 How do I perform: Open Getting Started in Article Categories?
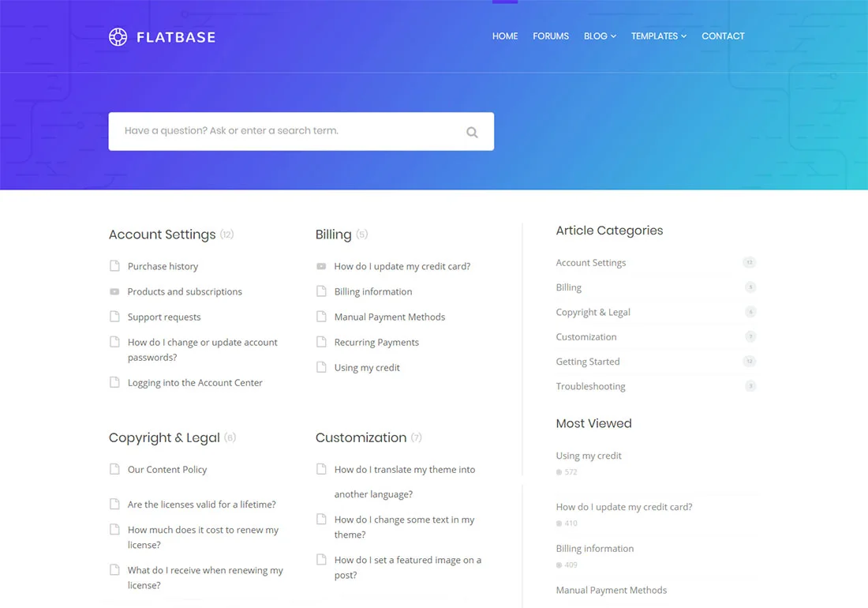pos(588,362)
